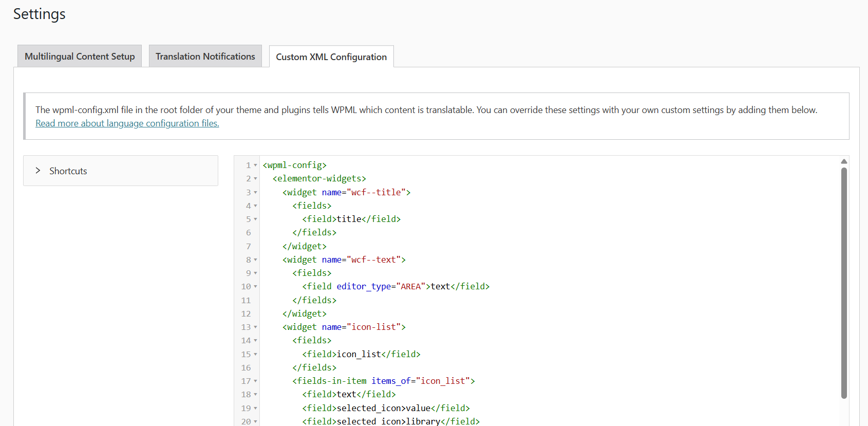The width and height of the screenshot is (868, 426).
Task: Click the editor_type="AREA" attribute
Action: (381, 286)
